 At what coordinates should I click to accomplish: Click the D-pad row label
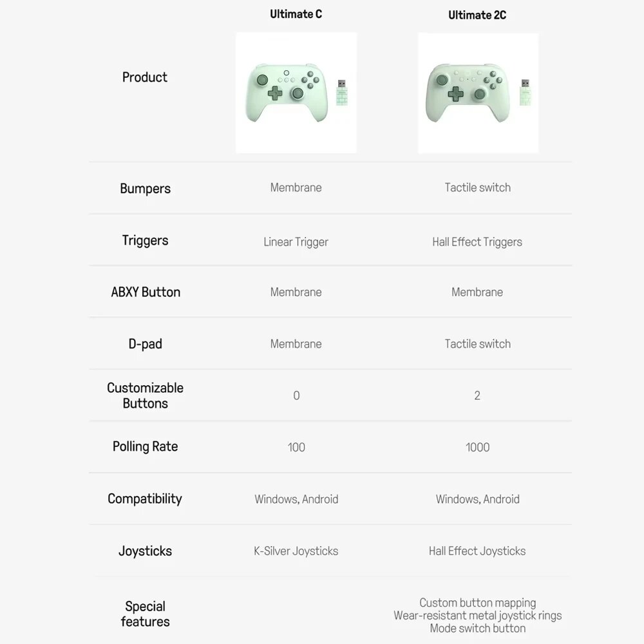click(x=145, y=344)
